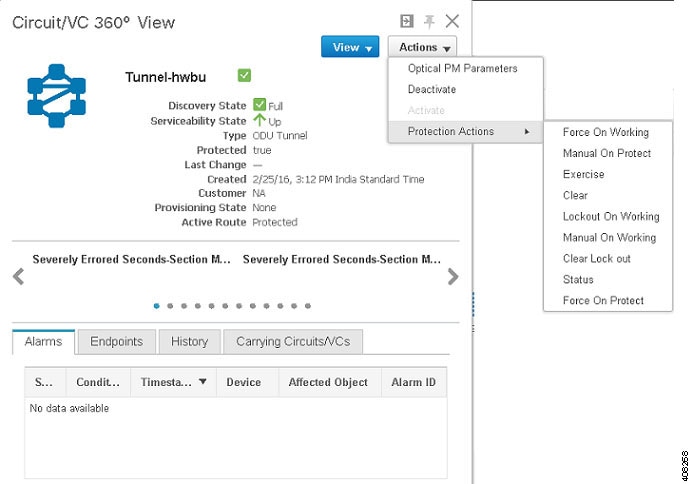Click the Optical PM Parameters entry

[x=462, y=68]
